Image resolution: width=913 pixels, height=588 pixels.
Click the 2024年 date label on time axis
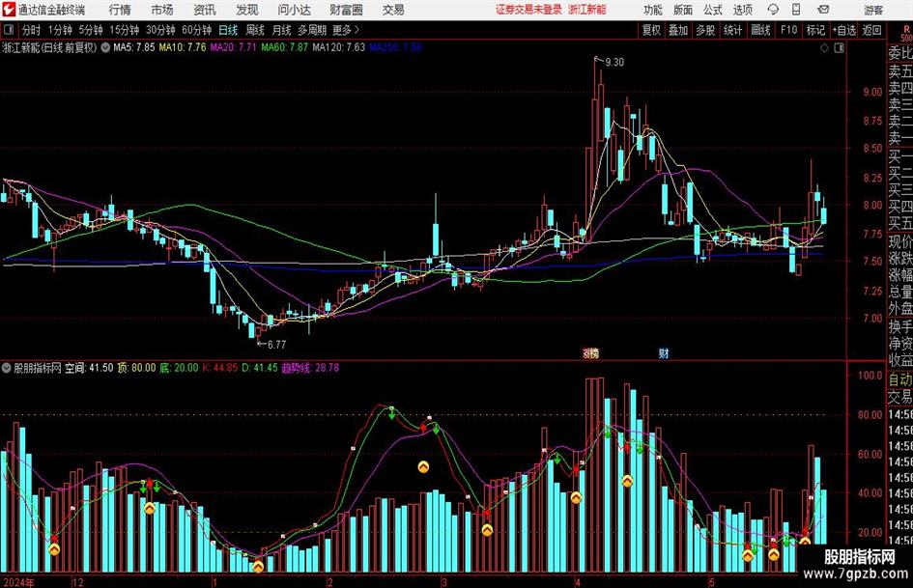tap(18, 582)
